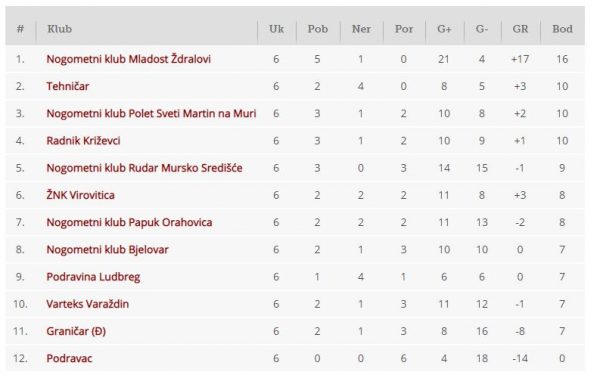Sort table by GR column header
Screen dimensions: 600x381
(x=520, y=29)
